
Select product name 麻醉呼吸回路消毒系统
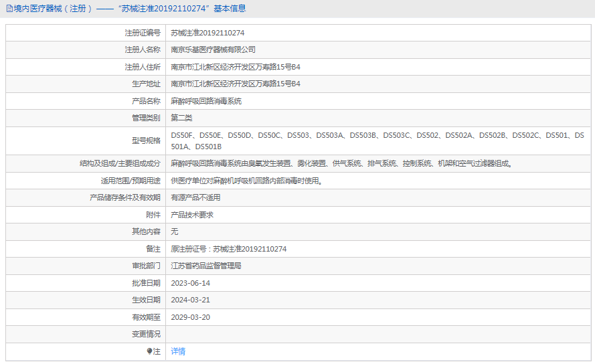coord(206,101)
